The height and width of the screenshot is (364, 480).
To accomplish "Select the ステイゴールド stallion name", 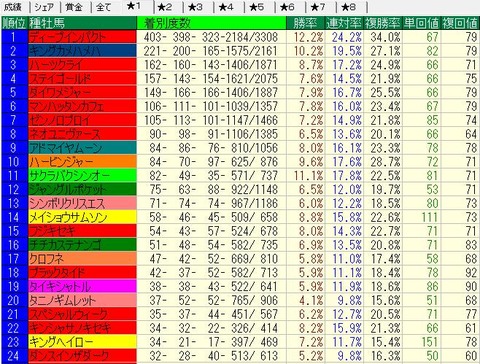I will [x=82, y=79].
